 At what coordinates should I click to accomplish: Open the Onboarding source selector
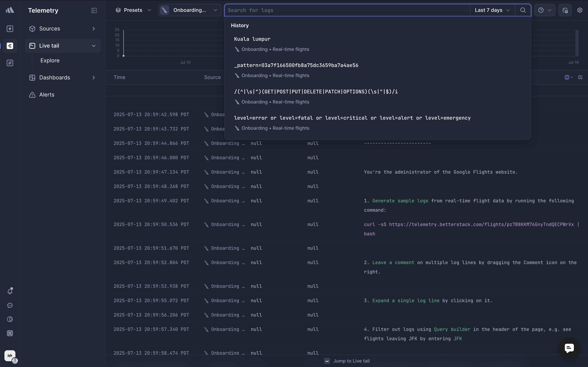[x=190, y=10]
